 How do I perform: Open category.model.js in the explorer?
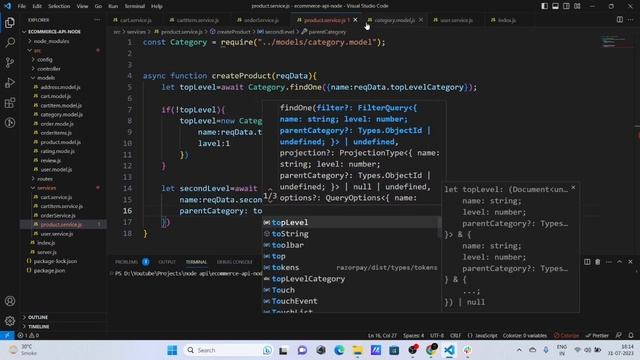pos(62,115)
